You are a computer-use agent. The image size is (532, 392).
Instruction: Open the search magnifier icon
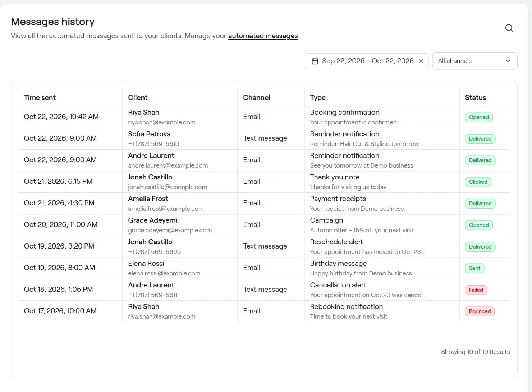click(509, 28)
